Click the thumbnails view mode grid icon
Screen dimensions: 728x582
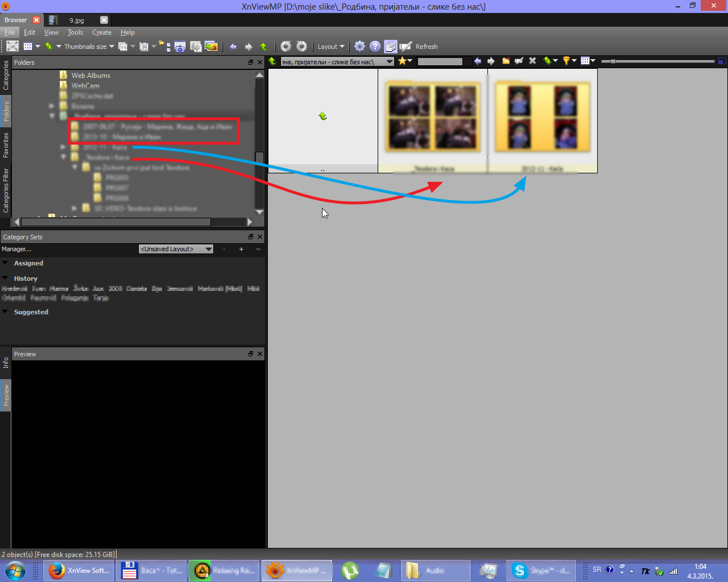tap(27, 47)
